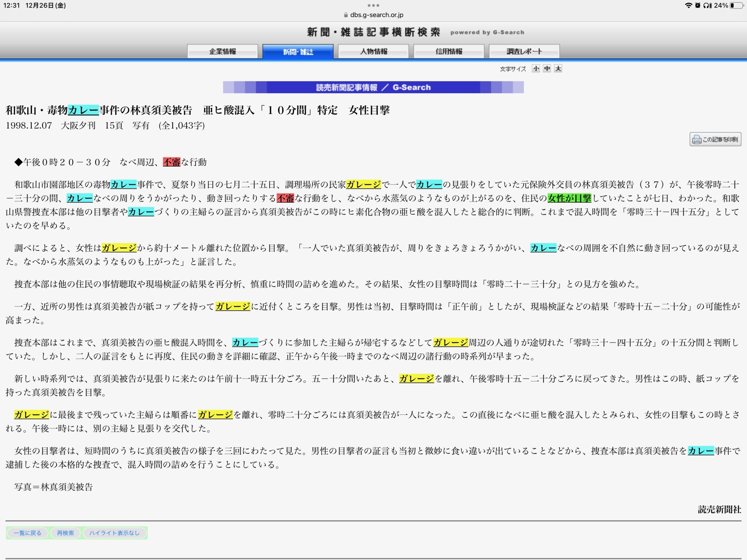Select the 新聞・雑誌 tab
747x560 pixels.
[298, 51]
